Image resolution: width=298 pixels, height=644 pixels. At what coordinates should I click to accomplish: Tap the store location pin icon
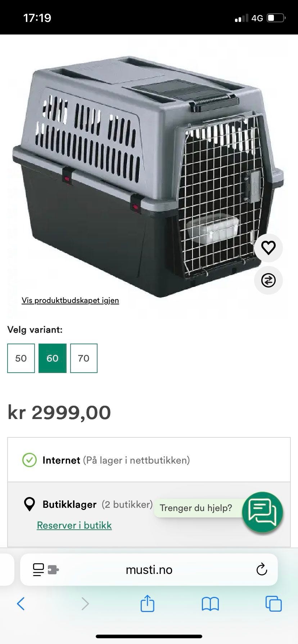pyautogui.click(x=29, y=505)
